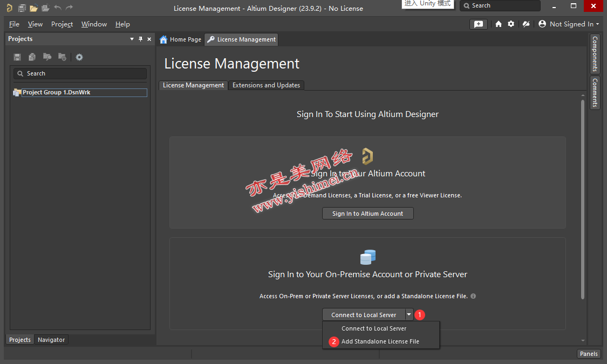Open the Projects panel options dropdown arrow
The width and height of the screenshot is (607, 364).
(x=132, y=39)
